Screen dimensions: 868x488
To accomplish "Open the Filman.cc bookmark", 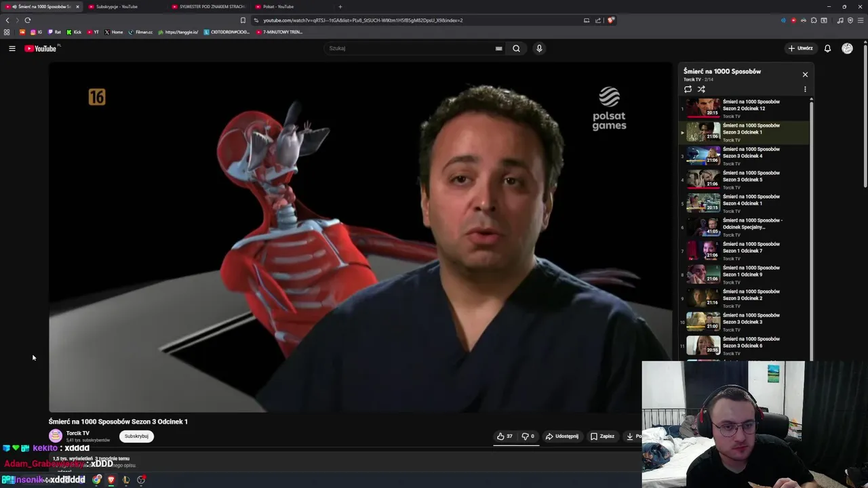I will (x=141, y=32).
